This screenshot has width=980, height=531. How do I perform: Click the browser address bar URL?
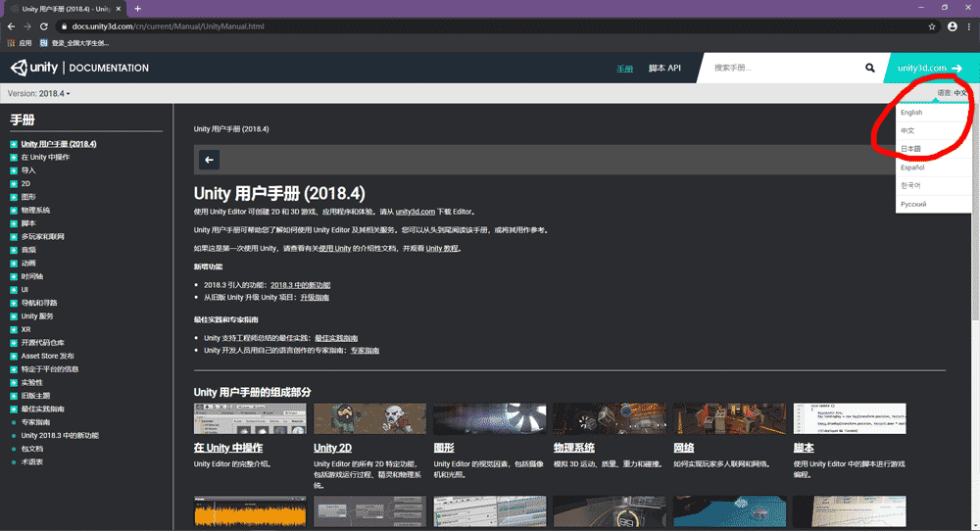(x=169, y=26)
